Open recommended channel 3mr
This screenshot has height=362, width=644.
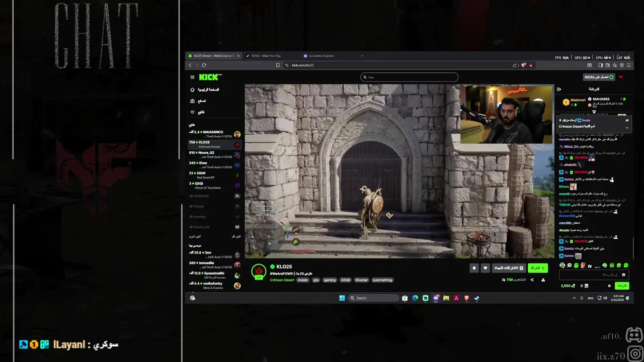tap(215, 255)
